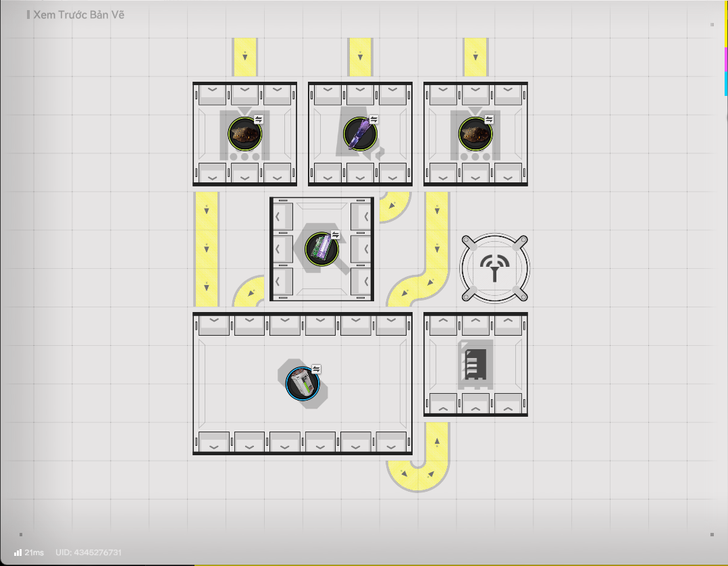Click the ore item icon in the top-left machine
This screenshot has height=566, width=728.
(x=244, y=134)
